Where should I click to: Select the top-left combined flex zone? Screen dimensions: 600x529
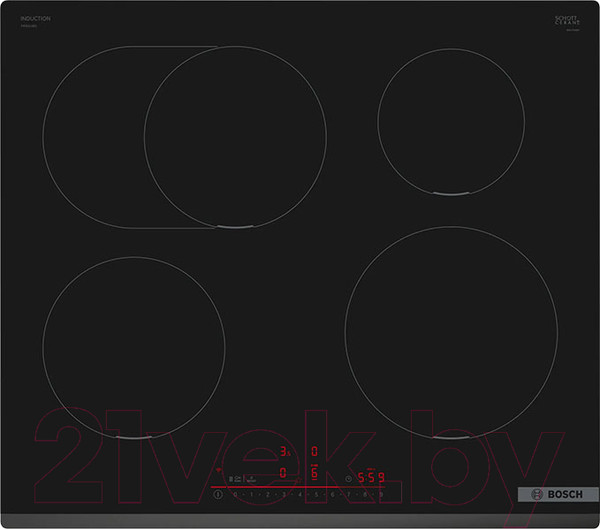184,137
